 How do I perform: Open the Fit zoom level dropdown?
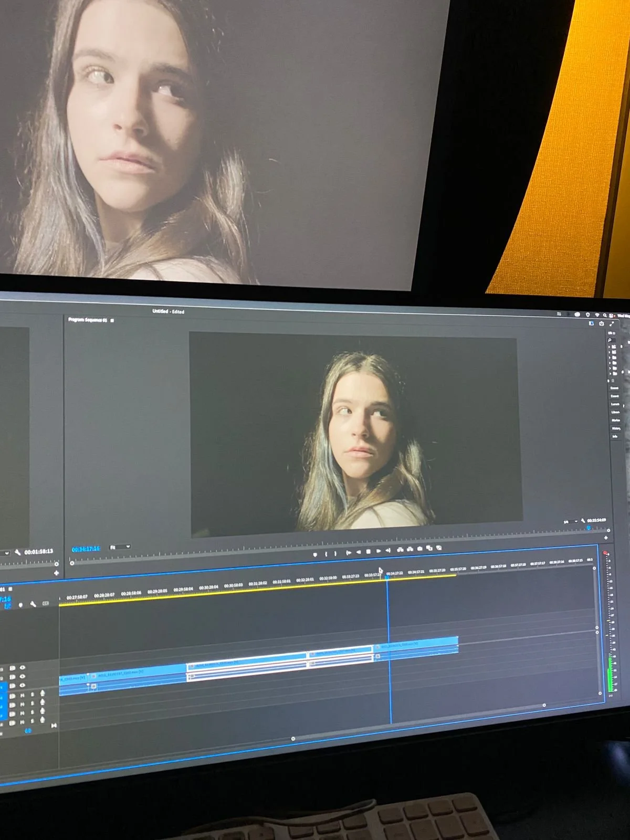pos(120,547)
